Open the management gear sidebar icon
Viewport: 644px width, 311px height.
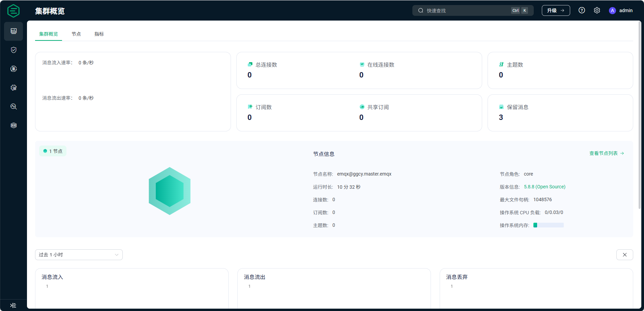[13, 88]
